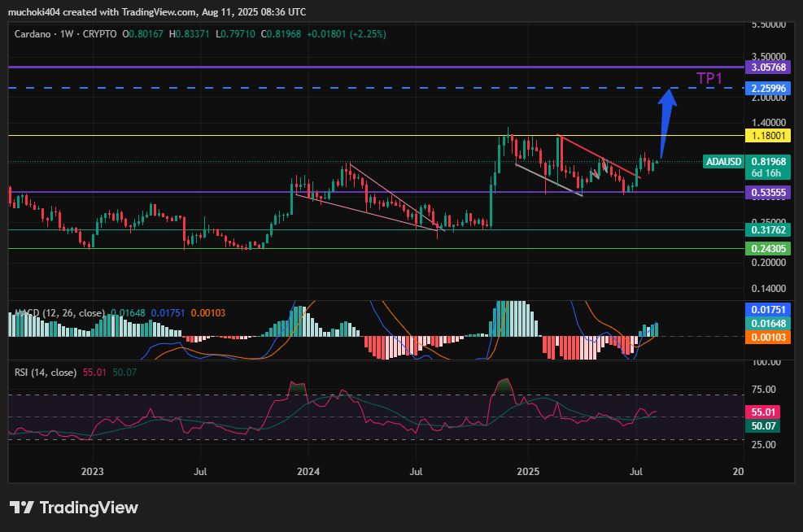
Task: Open the RSI (14, close) indicator legend
Action: [46, 373]
